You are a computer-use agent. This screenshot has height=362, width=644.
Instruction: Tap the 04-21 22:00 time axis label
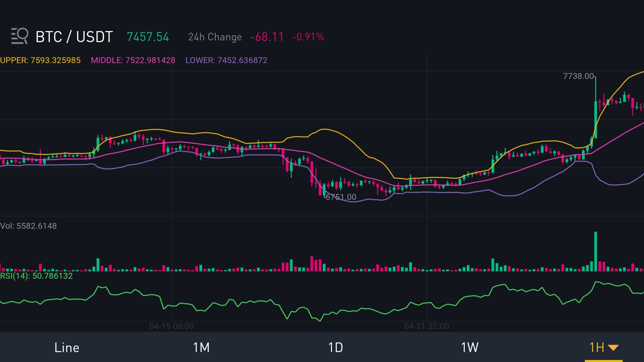click(427, 326)
